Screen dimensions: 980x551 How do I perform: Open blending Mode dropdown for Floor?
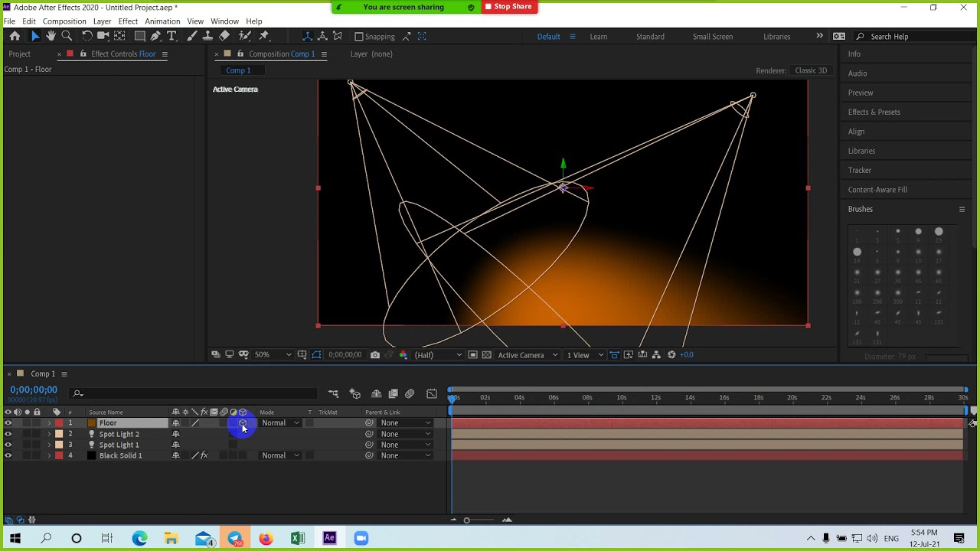tap(280, 422)
